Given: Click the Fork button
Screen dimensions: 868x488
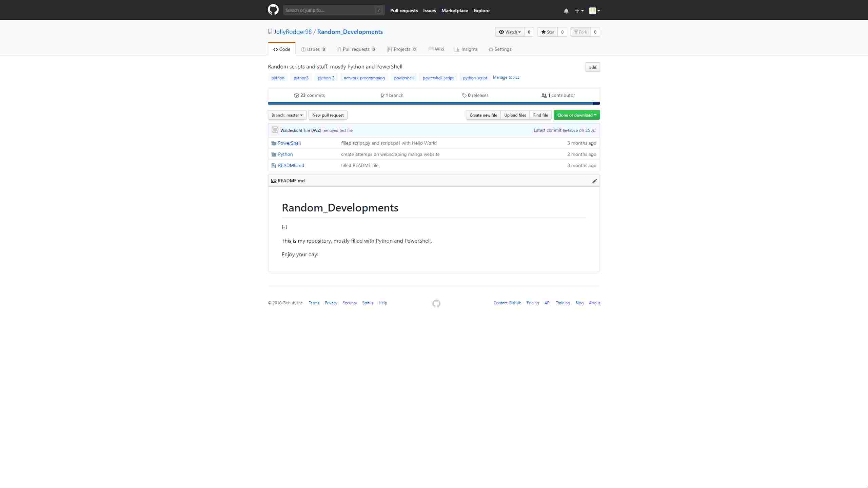Looking at the screenshot, I should tap(580, 32).
